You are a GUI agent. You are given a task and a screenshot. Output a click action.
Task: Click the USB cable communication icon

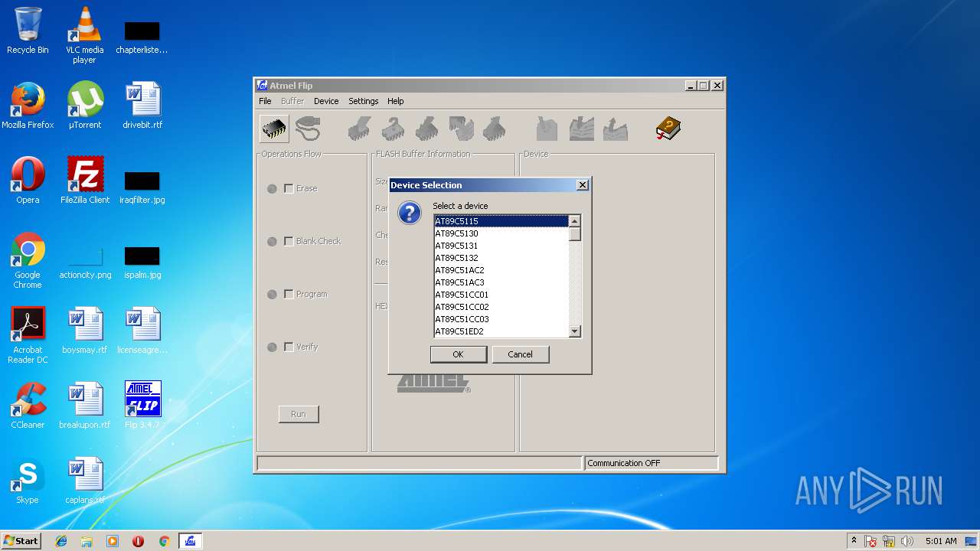[308, 129]
